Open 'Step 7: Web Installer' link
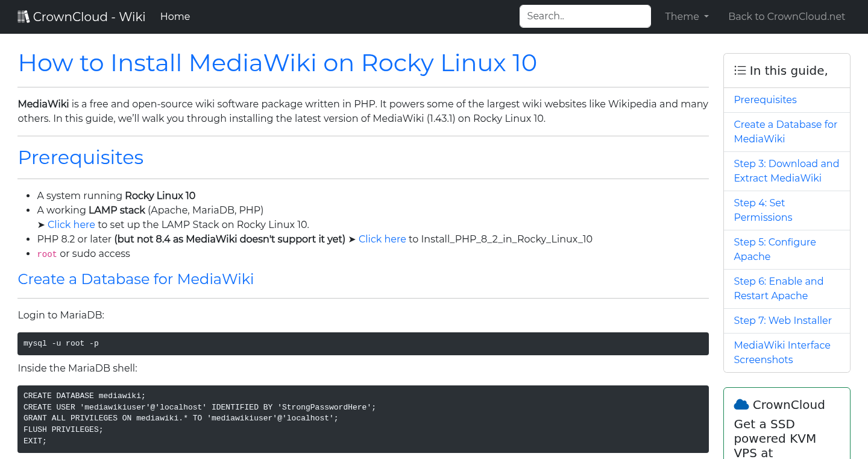 pos(782,320)
